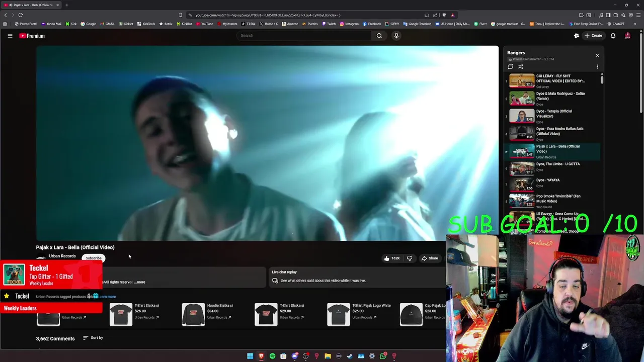Open the Amazon bookmark

click(290, 24)
